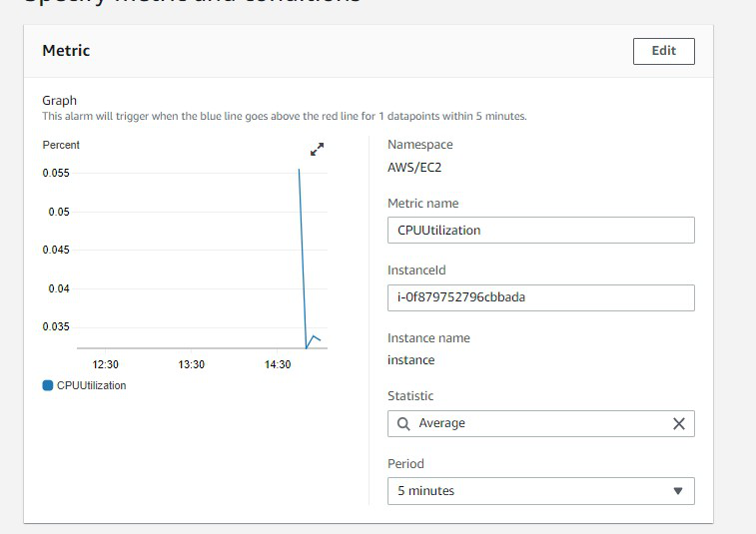Expand the graph to full size
The height and width of the screenshot is (534, 756).
click(x=317, y=149)
